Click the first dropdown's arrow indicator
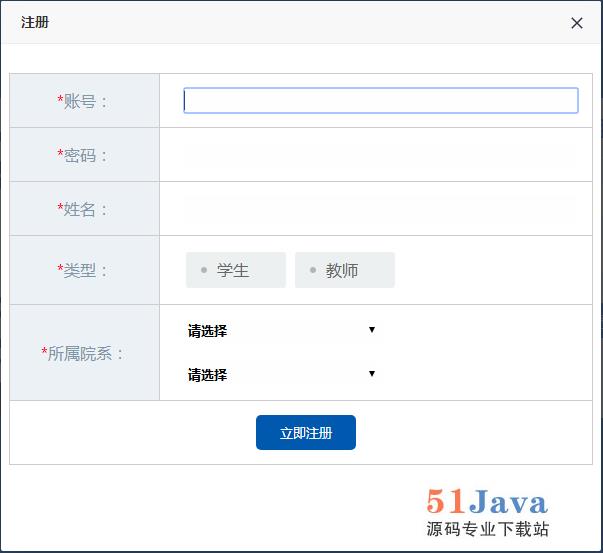 click(371, 330)
